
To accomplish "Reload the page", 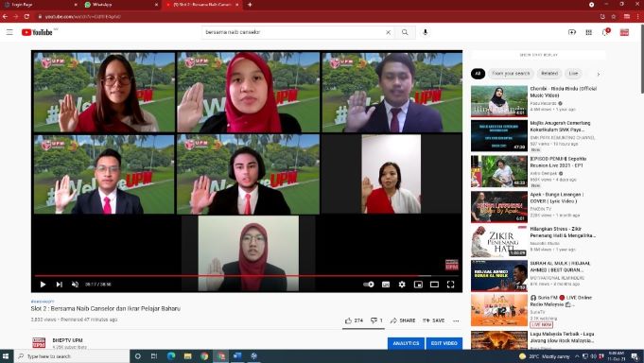I will coord(26,16).
